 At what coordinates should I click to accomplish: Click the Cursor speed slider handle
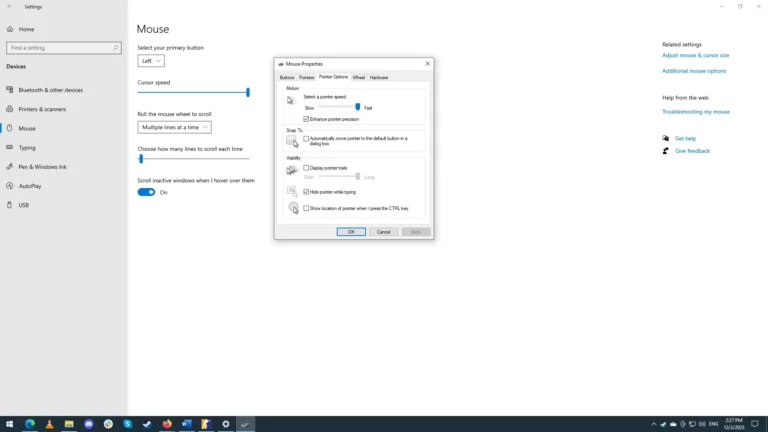point(248,92)
